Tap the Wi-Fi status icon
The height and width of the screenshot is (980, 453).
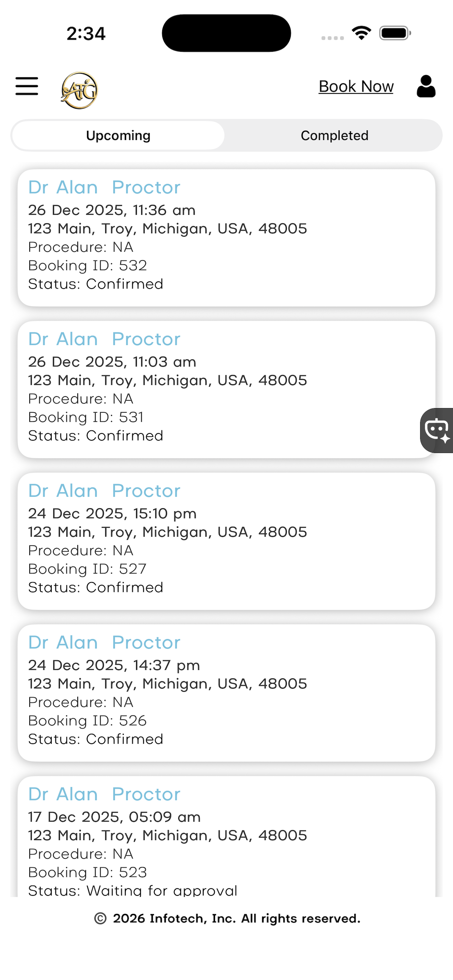tap(362, 33)
